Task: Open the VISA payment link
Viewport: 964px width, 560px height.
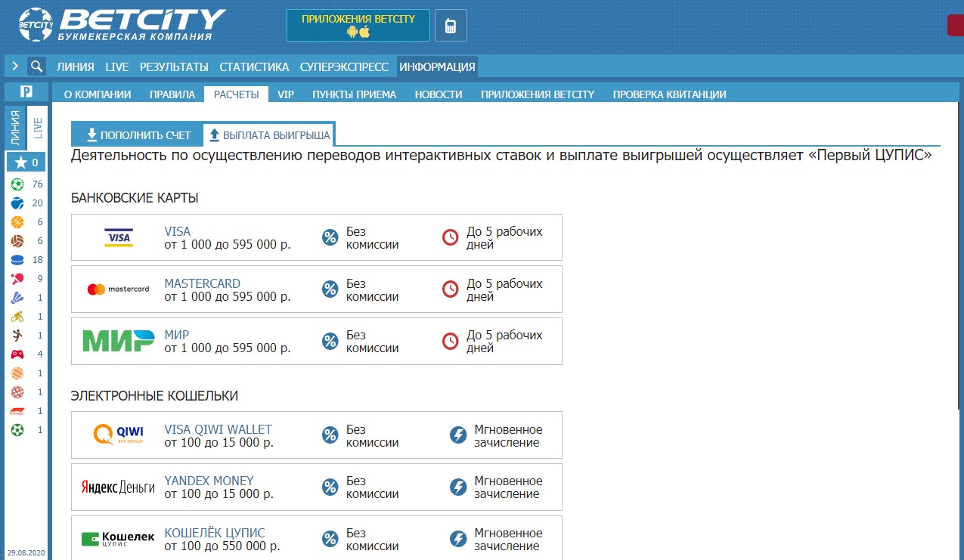Action: pos(178,231)
